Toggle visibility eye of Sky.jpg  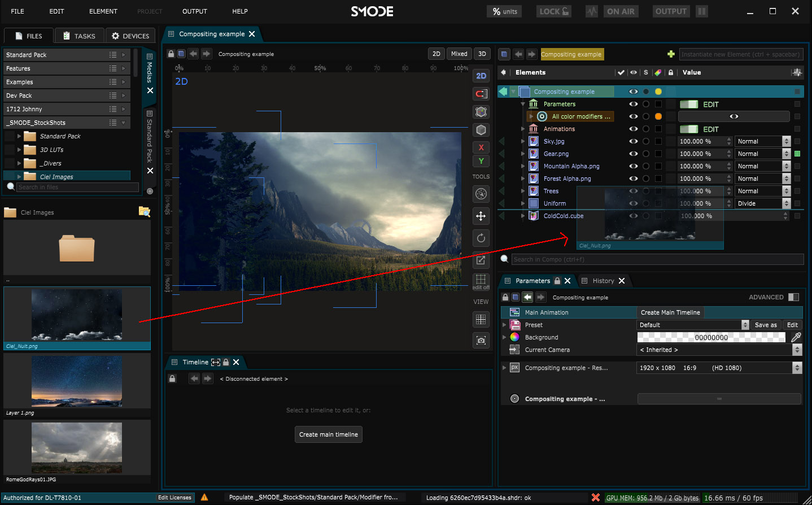tap(634, 141)
